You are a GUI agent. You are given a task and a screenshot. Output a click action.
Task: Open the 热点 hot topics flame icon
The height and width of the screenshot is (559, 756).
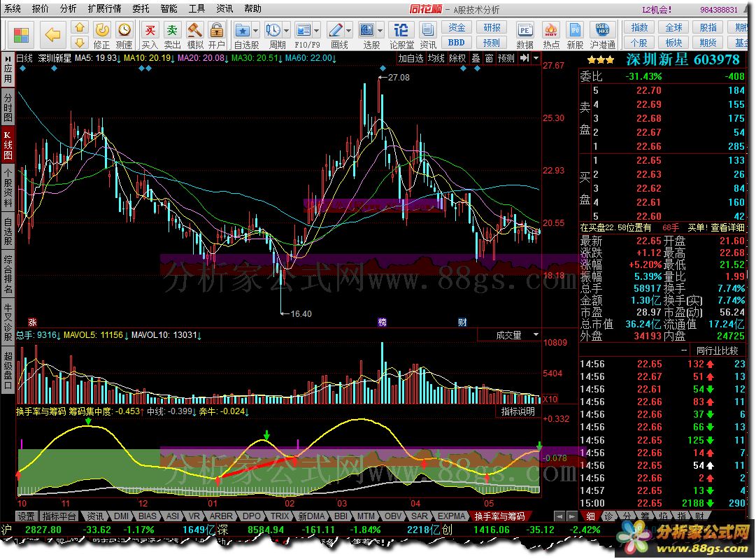click(551, 30)
